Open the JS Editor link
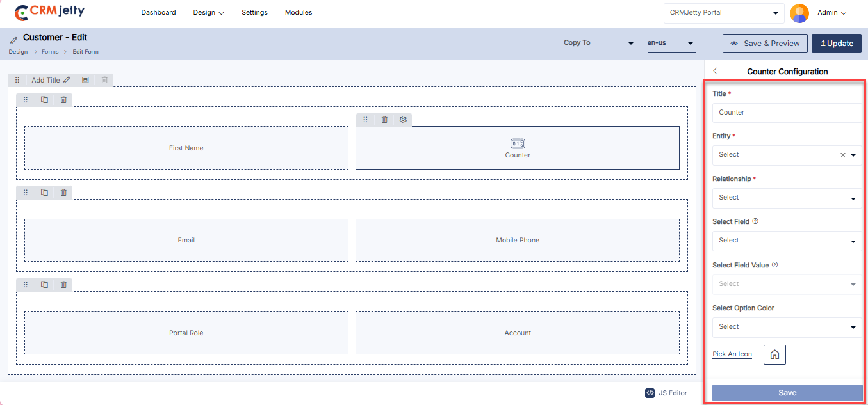868x405 pixels. pyautogui.click(x=667, y=393)
